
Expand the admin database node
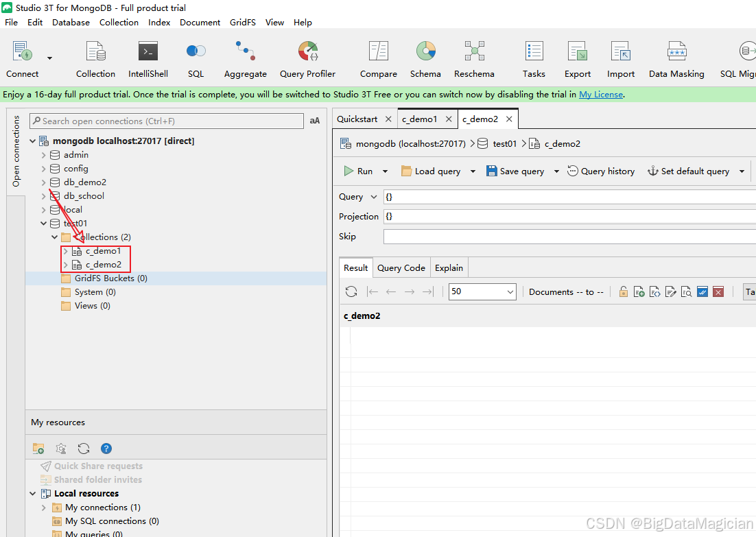click(43, 155)
